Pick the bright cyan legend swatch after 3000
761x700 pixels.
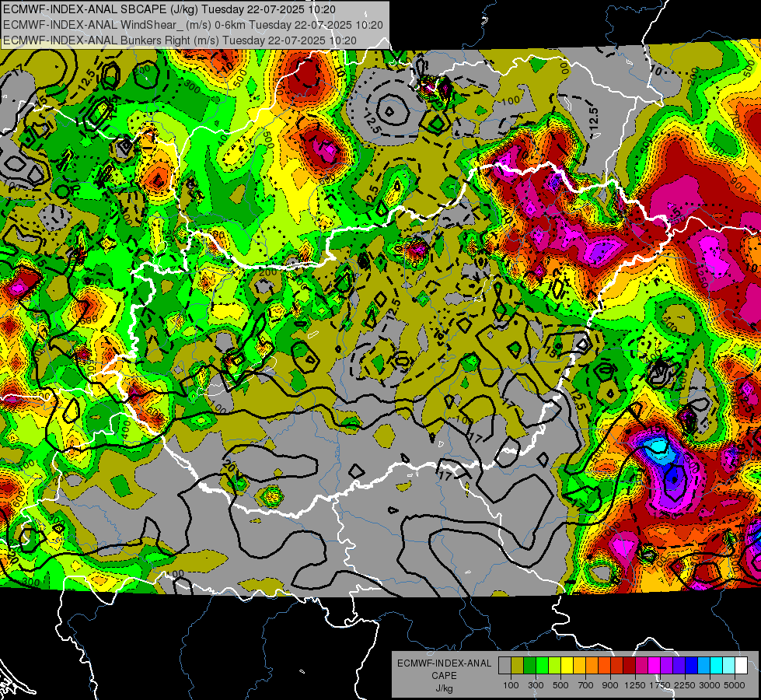point(717,665)
